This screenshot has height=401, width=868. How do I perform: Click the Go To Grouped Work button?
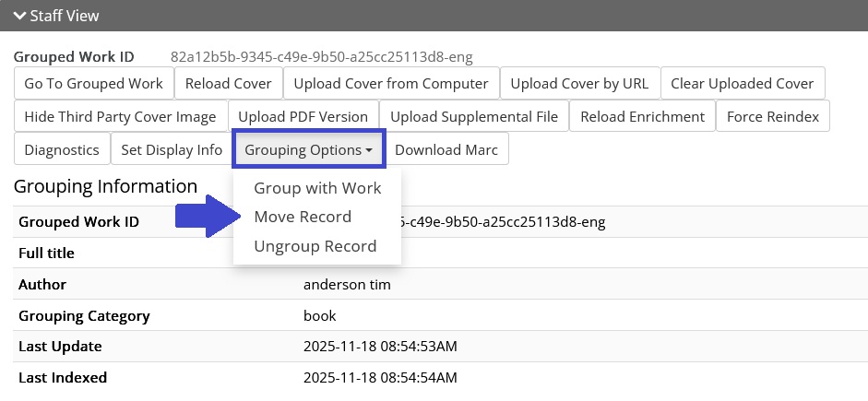93,84
